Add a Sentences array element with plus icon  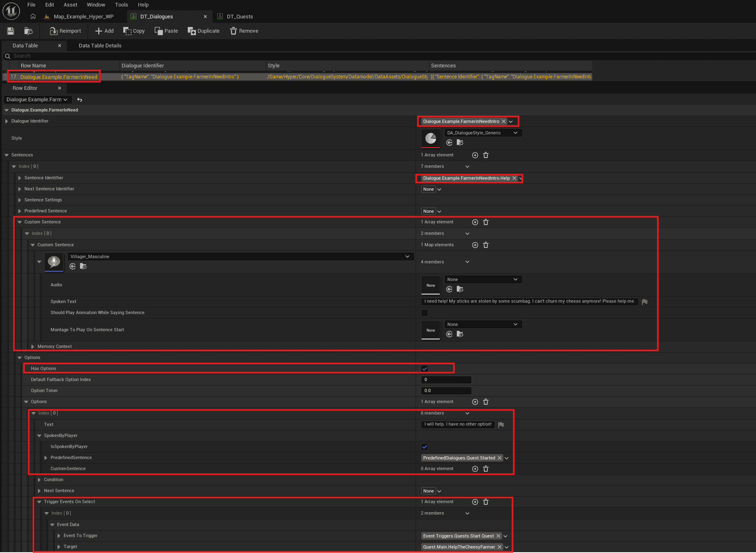click(x=475, y=155)
